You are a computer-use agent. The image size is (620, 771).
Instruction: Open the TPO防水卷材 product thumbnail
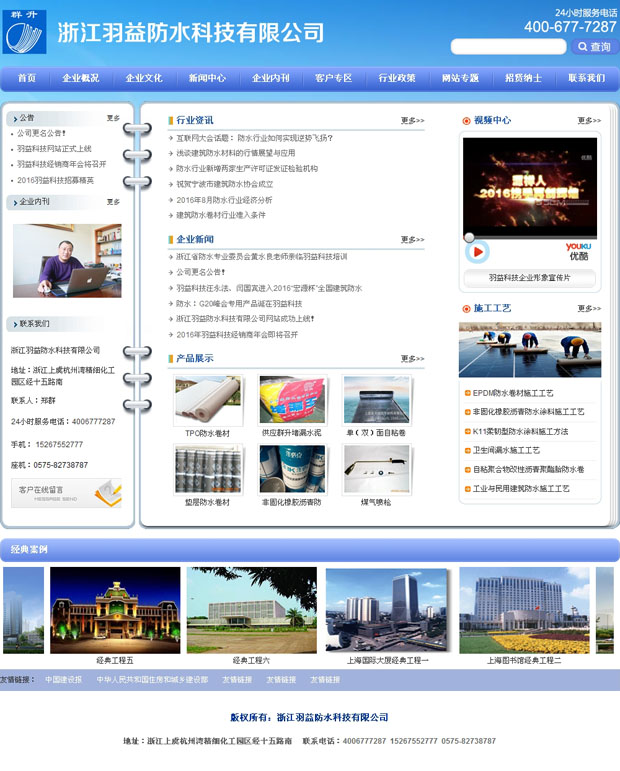pos(207,400)
